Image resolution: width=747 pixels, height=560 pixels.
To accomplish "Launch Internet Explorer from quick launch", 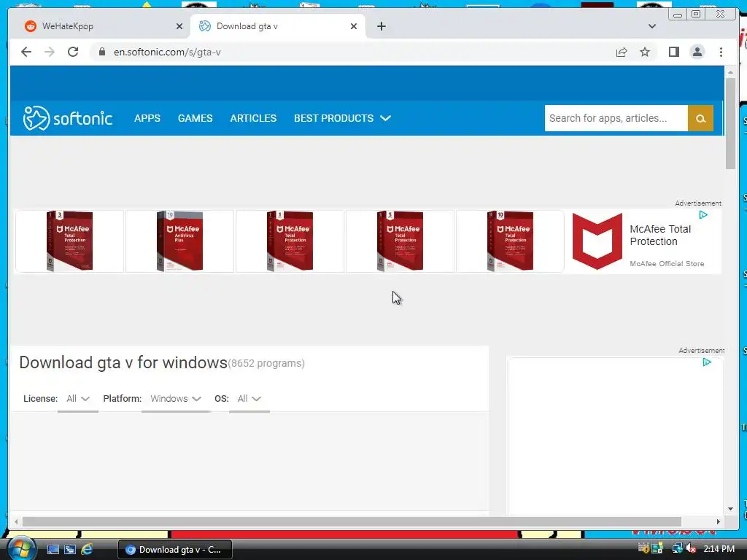I will point(87,550).
